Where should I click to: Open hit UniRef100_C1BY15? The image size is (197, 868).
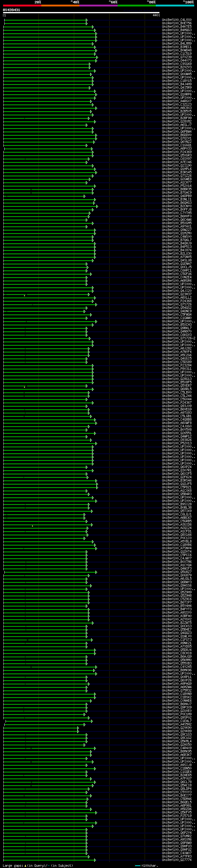coord(177,81)
